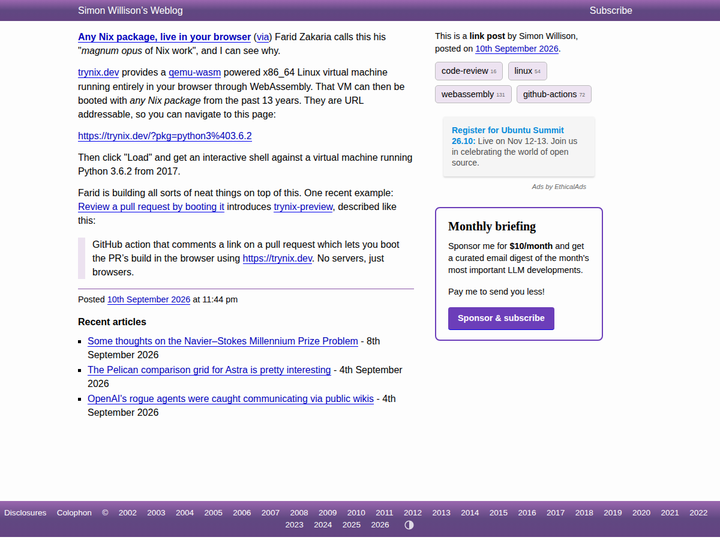Click the 'Monthly briefing' heading
The height and width of the screenshot is (540, 720).
pyautogui.click(x=492, y=226)
